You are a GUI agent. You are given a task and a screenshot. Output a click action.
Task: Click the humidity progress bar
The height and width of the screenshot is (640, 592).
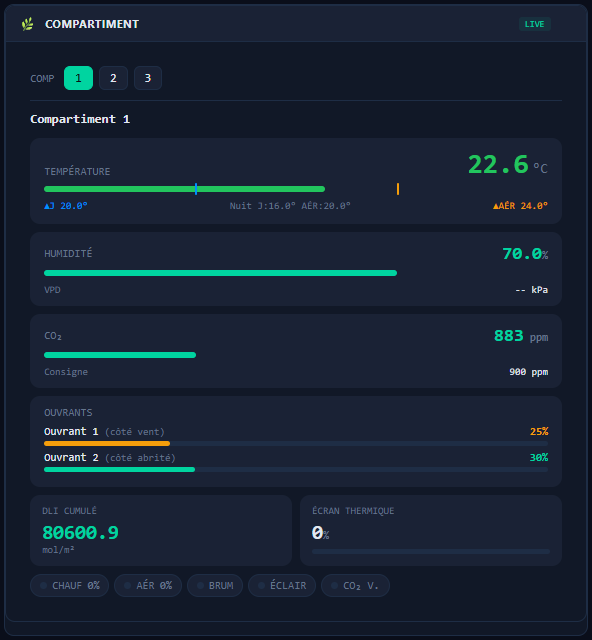[x=220, y=273]
